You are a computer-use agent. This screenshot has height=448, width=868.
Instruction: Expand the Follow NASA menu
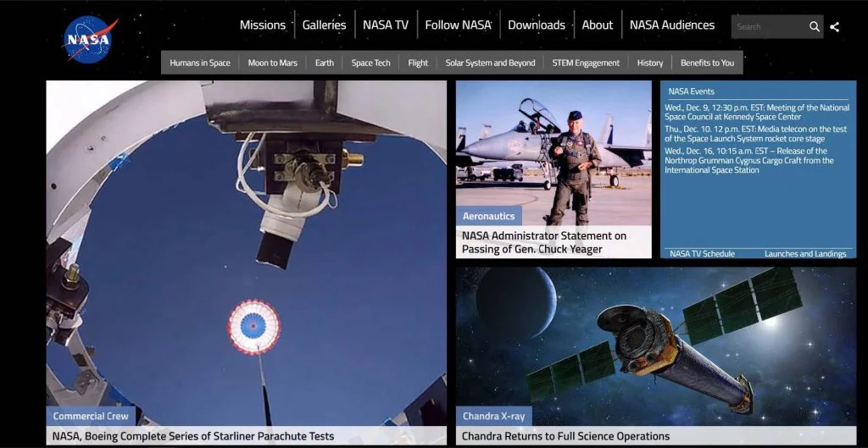tap(458, 25)
